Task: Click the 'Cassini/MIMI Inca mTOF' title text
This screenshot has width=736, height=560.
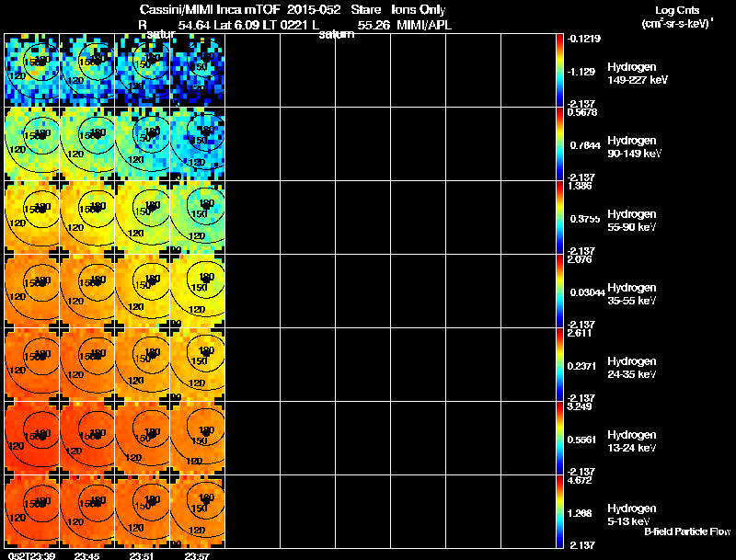Action: pos(210,9)
